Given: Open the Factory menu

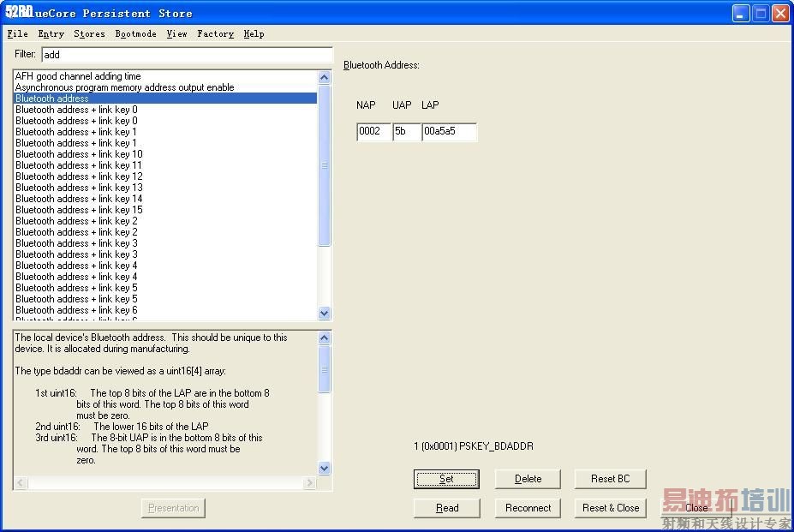Looking at the screenshot, I should [x=216, y=34].
